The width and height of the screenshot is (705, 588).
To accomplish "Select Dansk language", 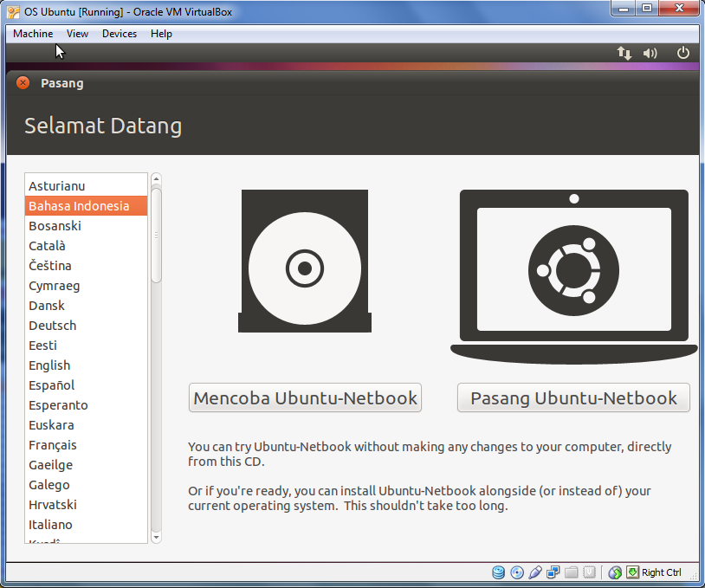I will pos(86,305).
